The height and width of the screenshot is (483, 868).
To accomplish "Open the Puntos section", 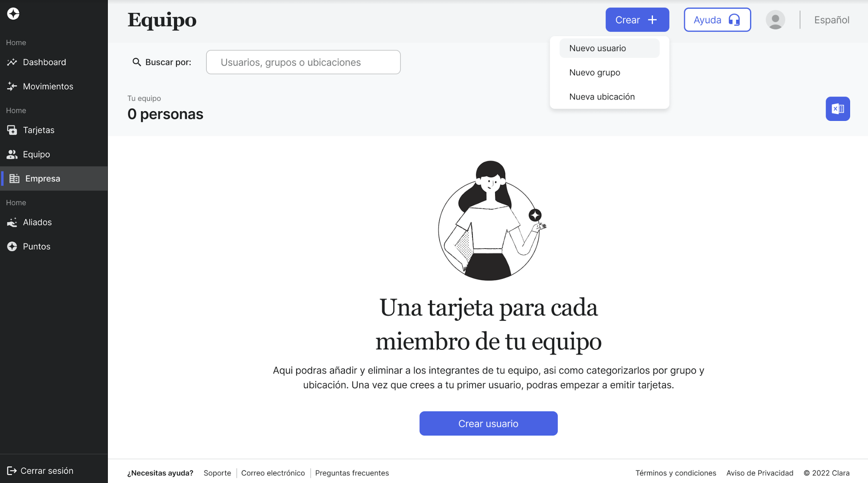I will click(54, 247).
